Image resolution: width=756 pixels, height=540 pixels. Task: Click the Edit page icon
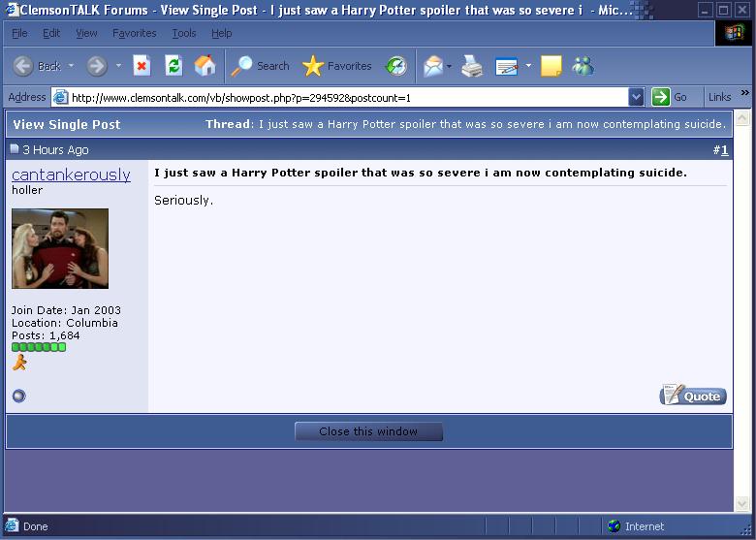(x=507, y=67)
